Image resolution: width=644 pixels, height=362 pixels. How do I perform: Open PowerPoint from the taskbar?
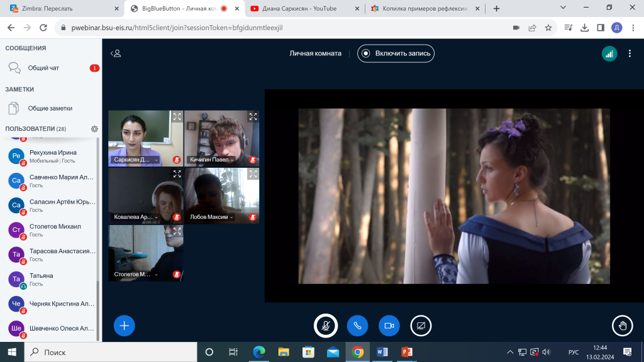click(x=407, y=352)
